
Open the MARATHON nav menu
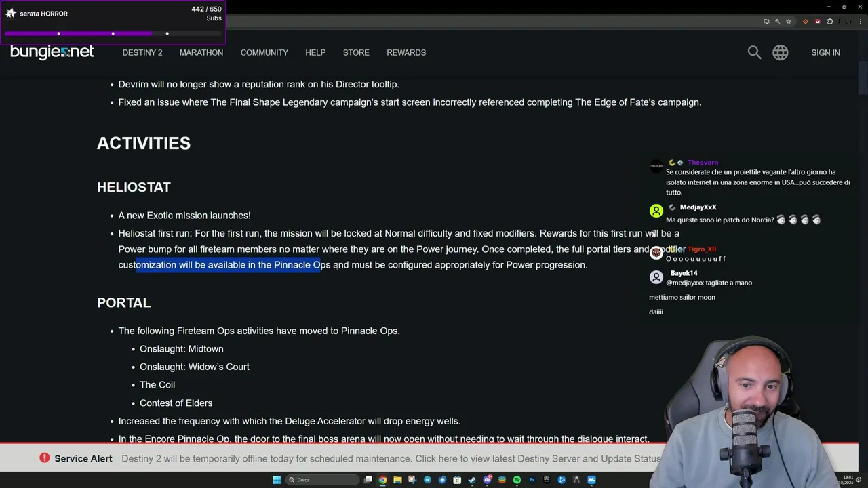201,52
